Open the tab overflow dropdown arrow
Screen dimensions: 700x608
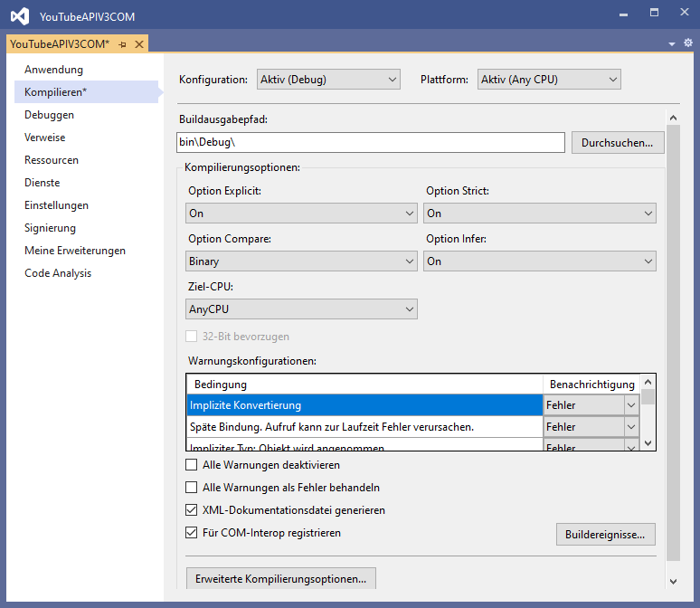tap(672, 43)
